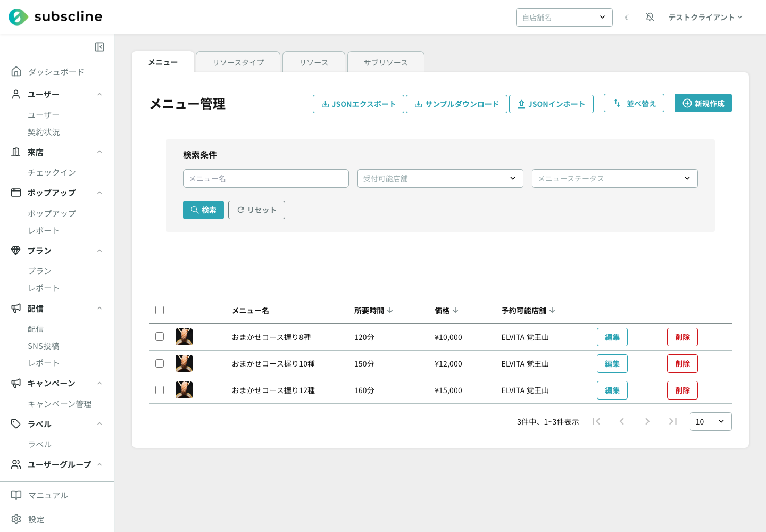The image size is (766, 532).
Task: Collapse the キャンペーン sidebar section
Action: point(99,383)
